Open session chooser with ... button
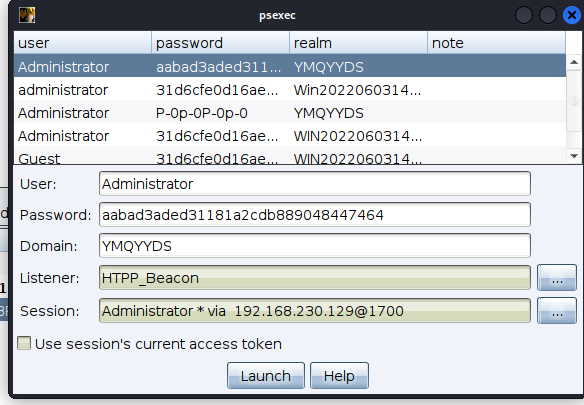This screenshot has height=405, width=584. [x=557, y=310]
